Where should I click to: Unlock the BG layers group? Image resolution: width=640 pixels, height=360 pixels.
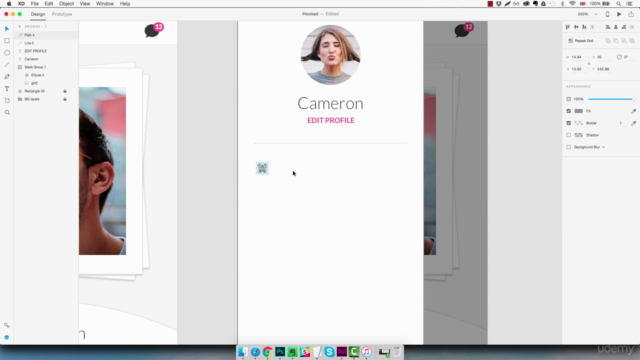coord(65,99)
